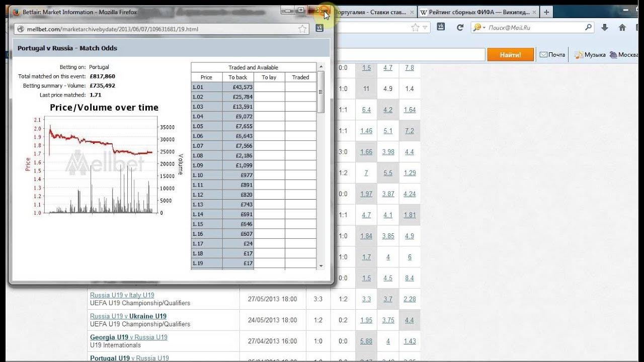This screenshot has height=362, width=644.
Task: Open a new tab with plus button
Action: point(546,12)
